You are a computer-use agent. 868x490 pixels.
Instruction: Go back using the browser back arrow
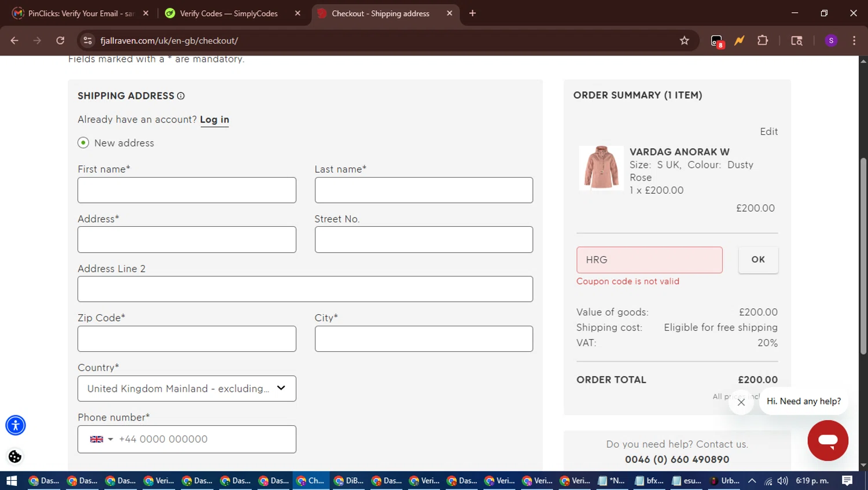[14, 40]
